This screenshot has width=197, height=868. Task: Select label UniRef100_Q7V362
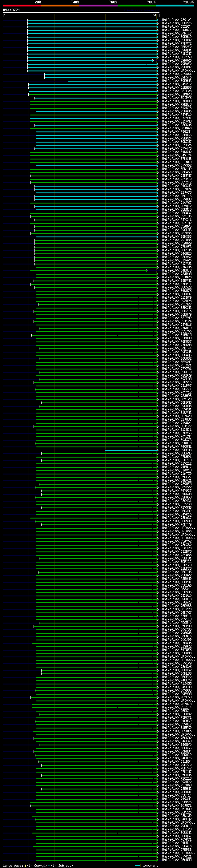pos(176,166)
